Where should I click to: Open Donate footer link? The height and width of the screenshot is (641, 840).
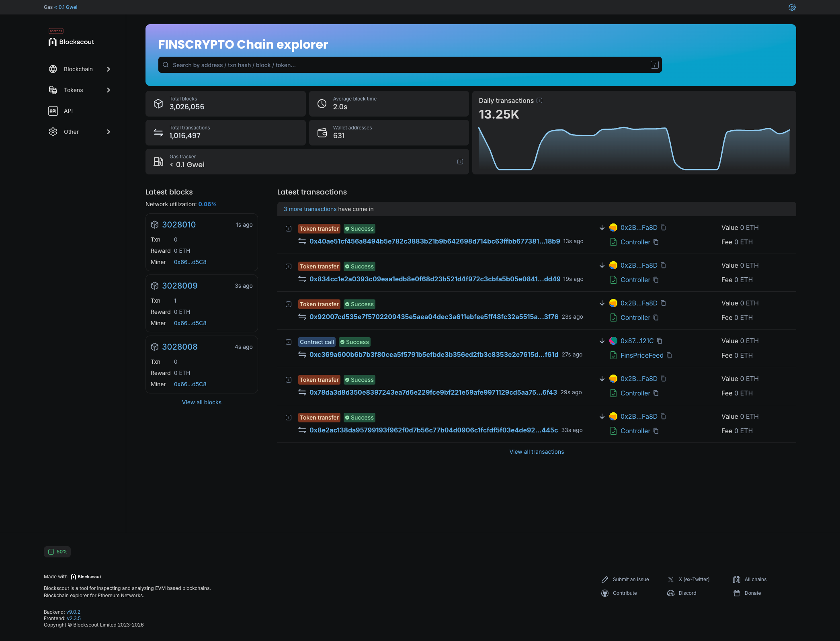(748, 593)
